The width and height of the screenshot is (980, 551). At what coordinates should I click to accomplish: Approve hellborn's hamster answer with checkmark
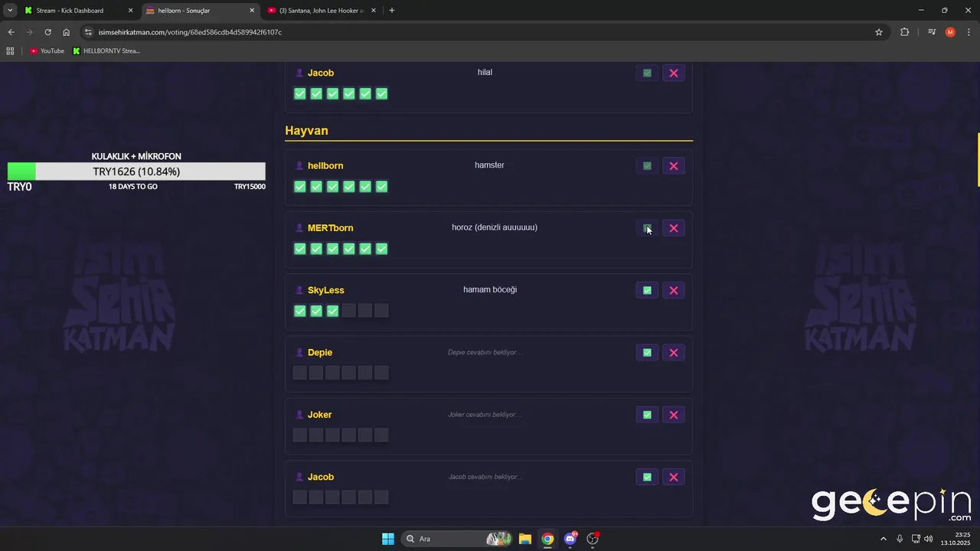point(647,166)
